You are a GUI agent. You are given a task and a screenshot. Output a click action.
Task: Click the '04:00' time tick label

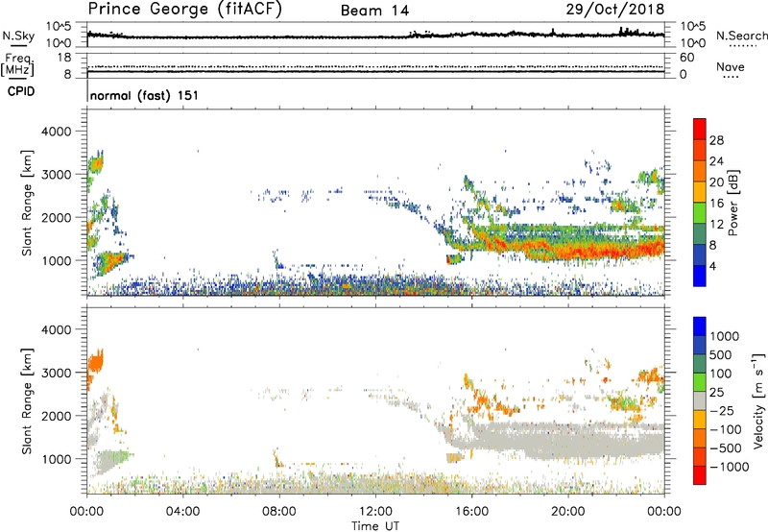183,512
